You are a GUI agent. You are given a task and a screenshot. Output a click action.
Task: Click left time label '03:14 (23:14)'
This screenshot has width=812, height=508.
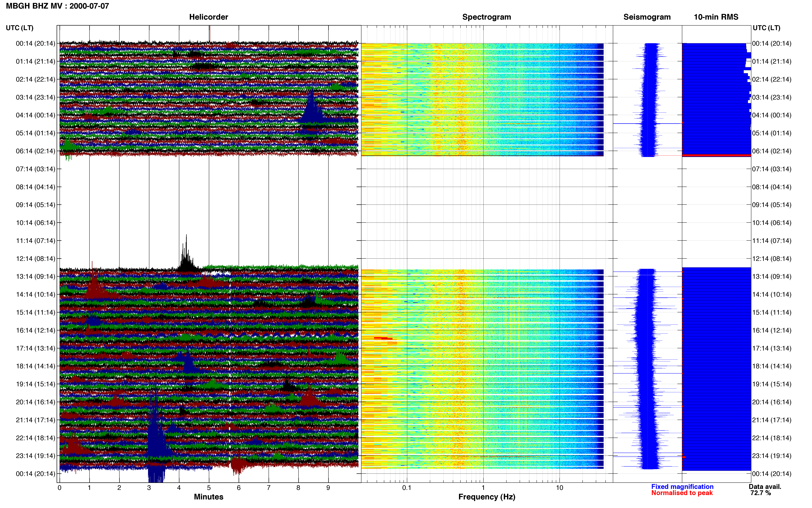pos(36,97)
